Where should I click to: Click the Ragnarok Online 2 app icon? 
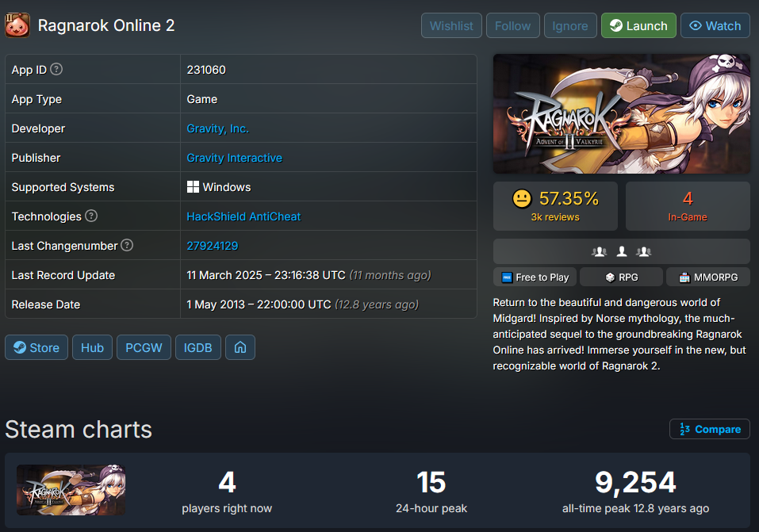point(17,25)
